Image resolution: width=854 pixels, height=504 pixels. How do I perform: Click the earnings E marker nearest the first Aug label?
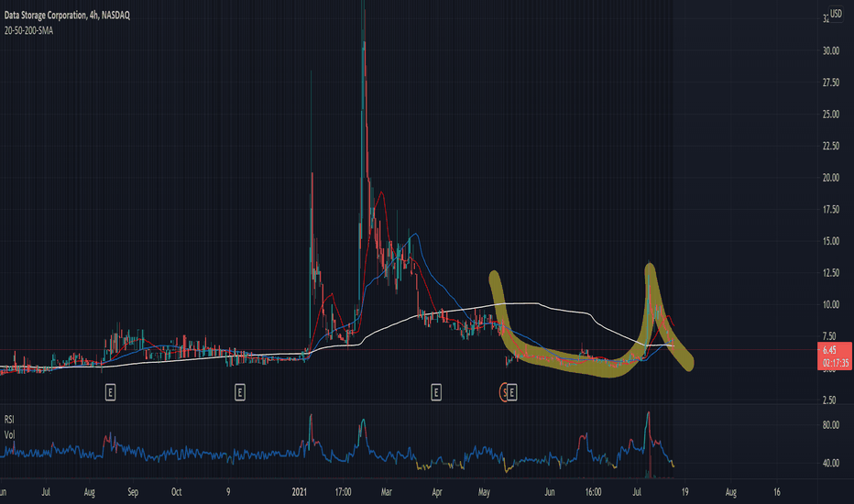pyautogui.click(x=110, y=392)
